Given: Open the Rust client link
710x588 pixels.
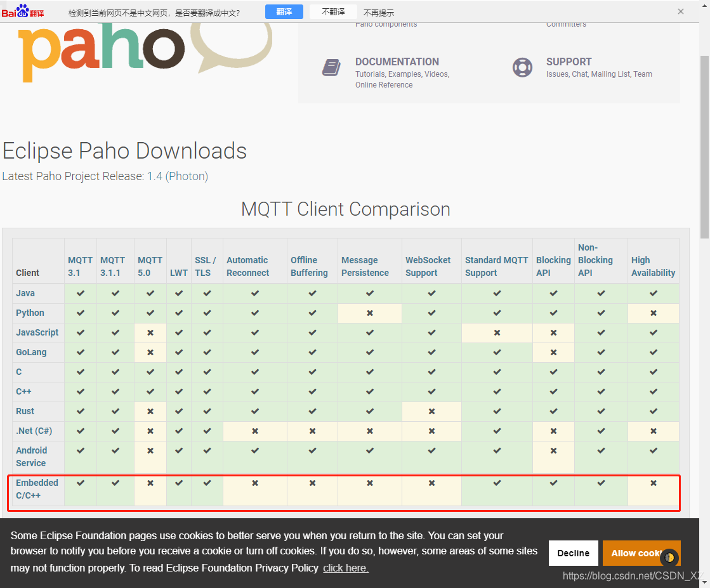Looking at the screenshot, I should click(x=25, y=411).
